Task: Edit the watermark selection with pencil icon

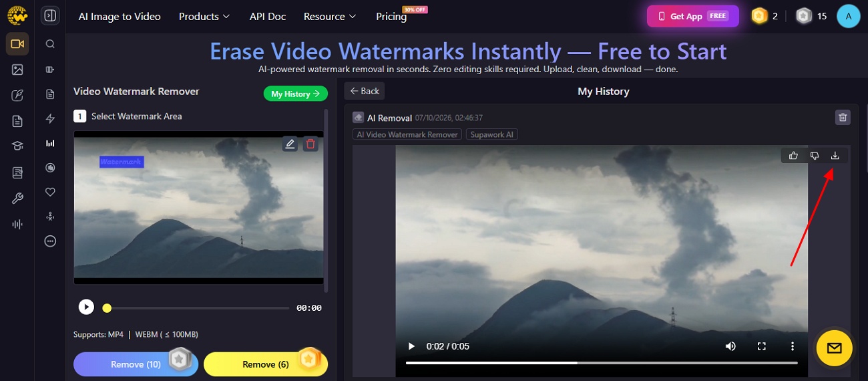Action: [x=290, y=144]
